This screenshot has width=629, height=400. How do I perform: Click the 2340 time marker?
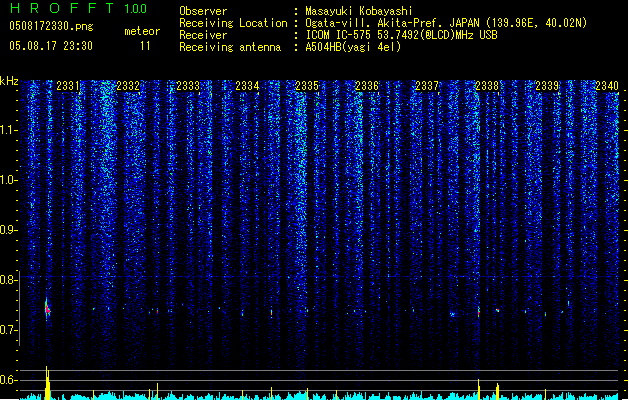[x=607, y=86]
